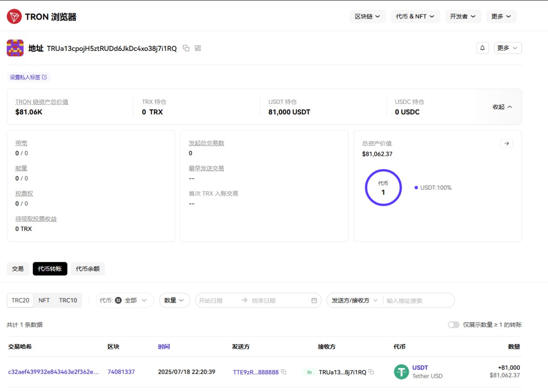The image size is (548, 392).
Task: Open transaction hash c32aef439932e843463e2f362e…
Action: tap(54, 372)
